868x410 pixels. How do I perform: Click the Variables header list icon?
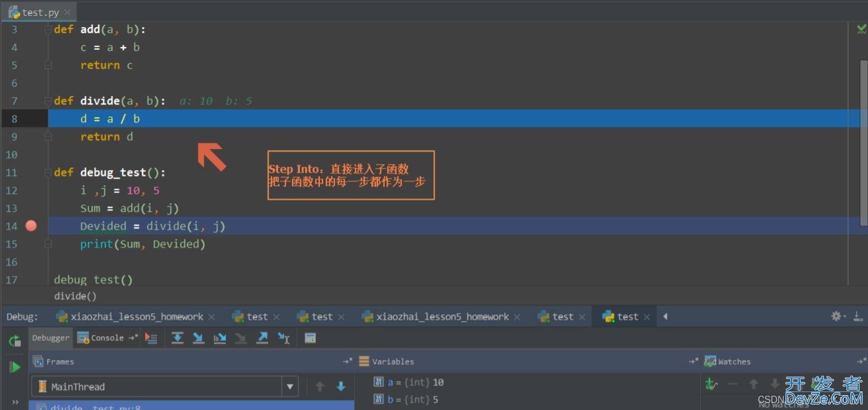pos(364,361)
